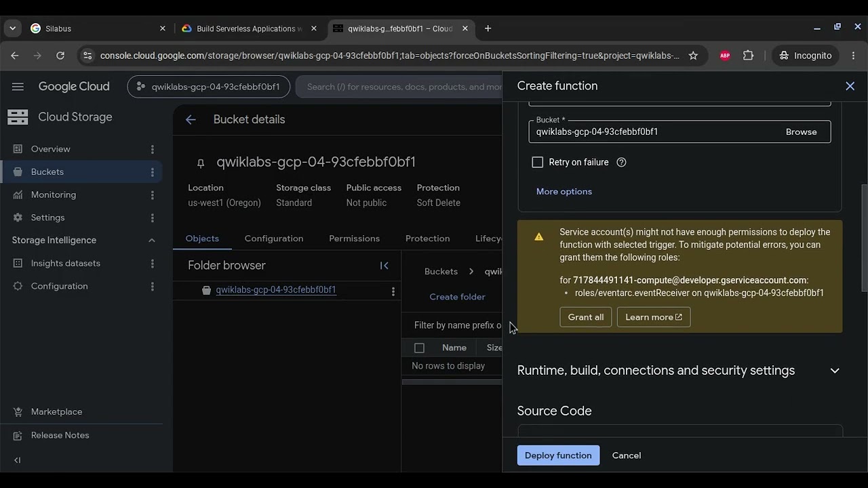Open the project selector qwiklabs-gcp-04-93cfebbf0b1
Viewport: 868px width, 488px height.
point(208,87)
